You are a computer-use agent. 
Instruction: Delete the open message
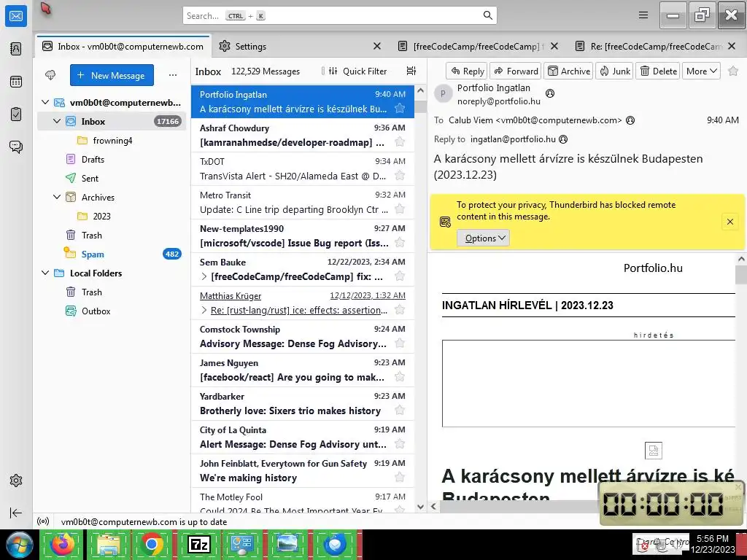[x=658, y=71]
